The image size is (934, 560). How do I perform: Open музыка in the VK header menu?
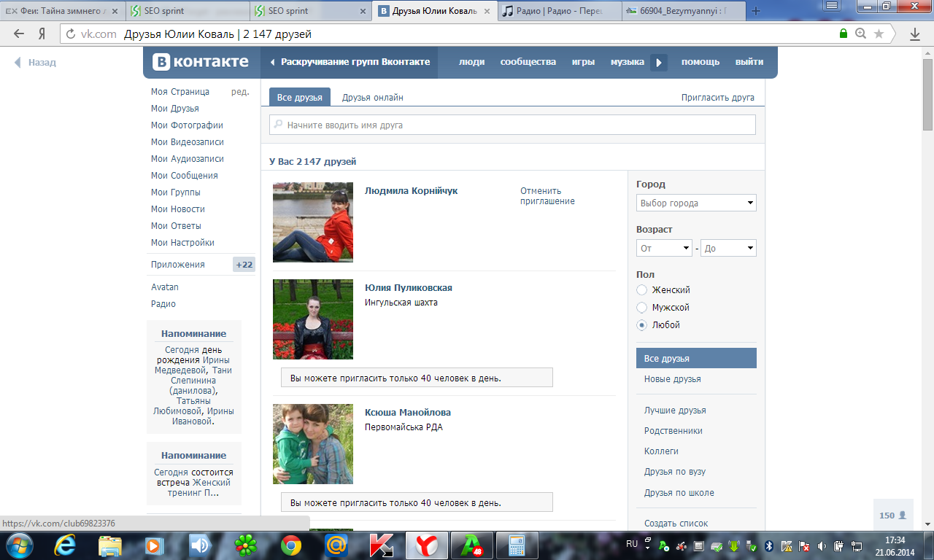(x=628, y=62)
